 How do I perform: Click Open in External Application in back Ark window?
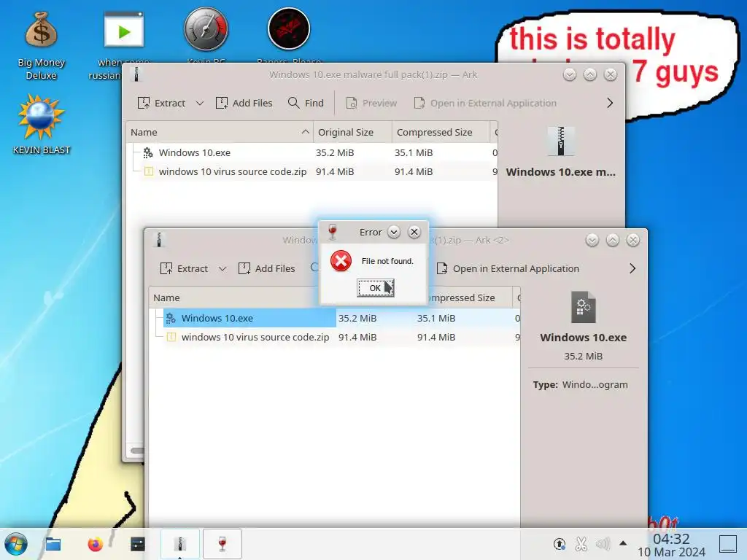click(485, 103)
